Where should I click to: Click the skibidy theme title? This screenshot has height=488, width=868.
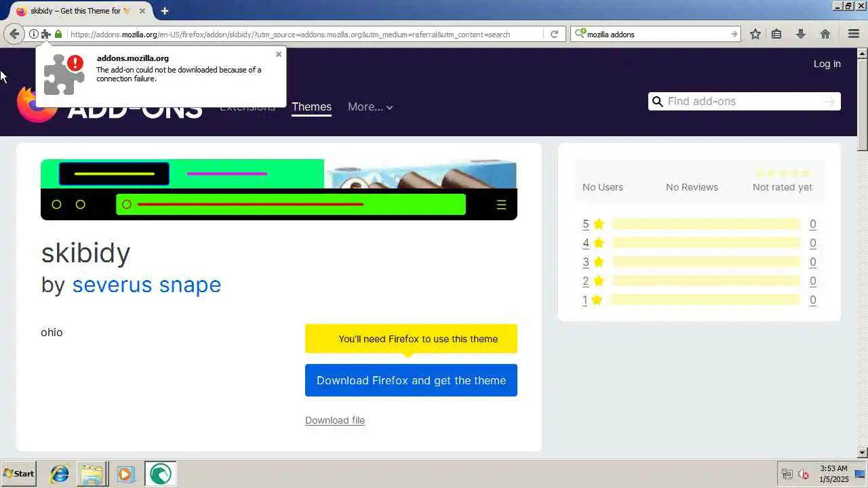click(x=85, y=253)
